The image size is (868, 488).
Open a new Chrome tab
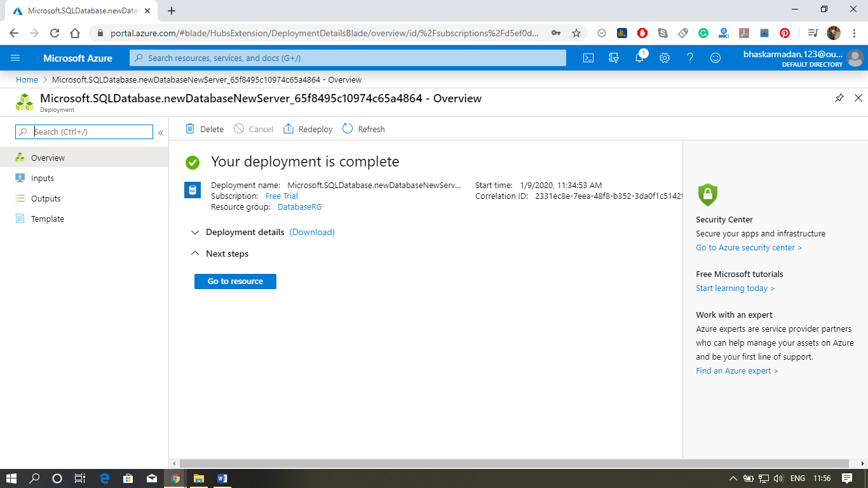pos(172,11)
